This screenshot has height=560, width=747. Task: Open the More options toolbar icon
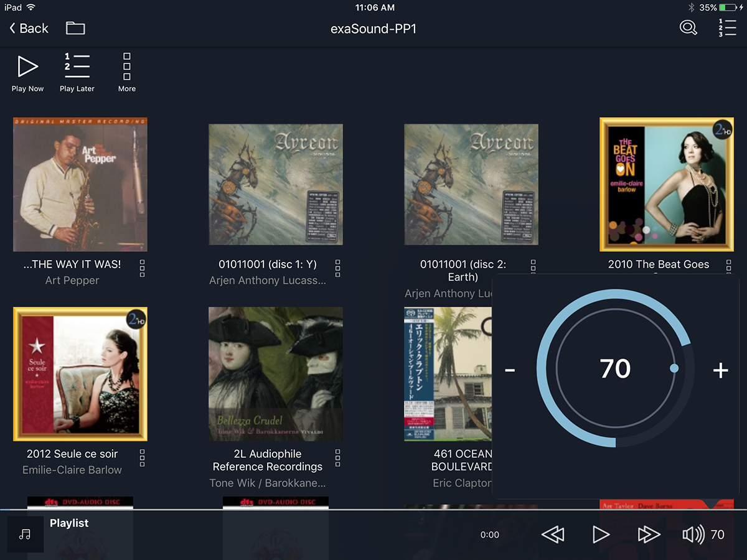pos(127,67)
